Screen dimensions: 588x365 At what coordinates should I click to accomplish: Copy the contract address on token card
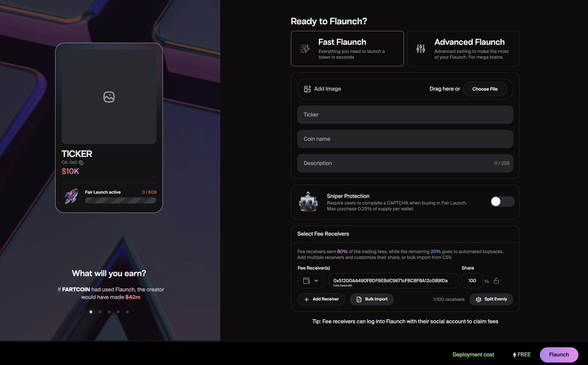coord(81,163)
